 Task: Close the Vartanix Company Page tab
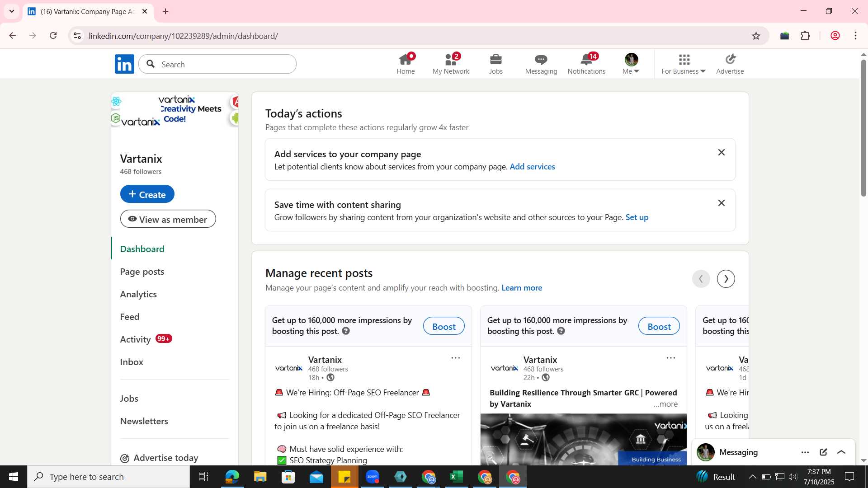[x=145, y=11]
